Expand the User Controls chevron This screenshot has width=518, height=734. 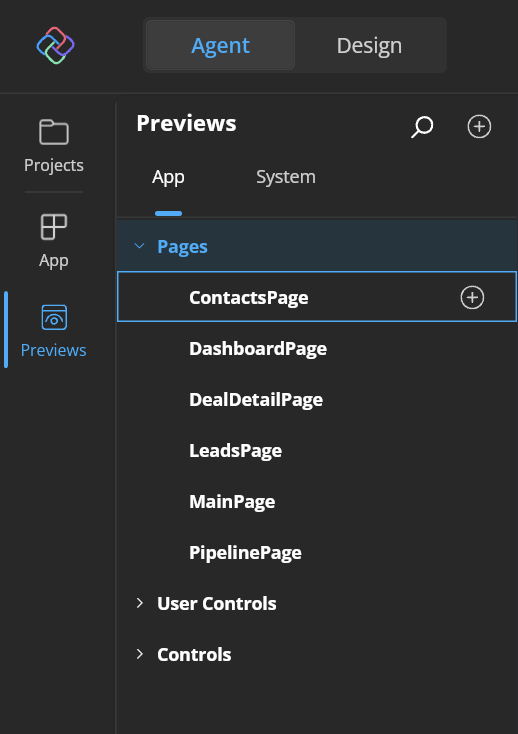click(x=139, y=603)
